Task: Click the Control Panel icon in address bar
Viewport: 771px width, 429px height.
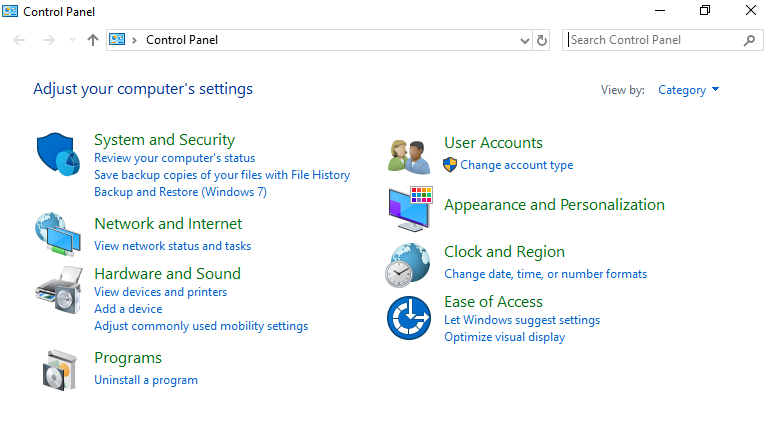Action: (x=117, y=39)
